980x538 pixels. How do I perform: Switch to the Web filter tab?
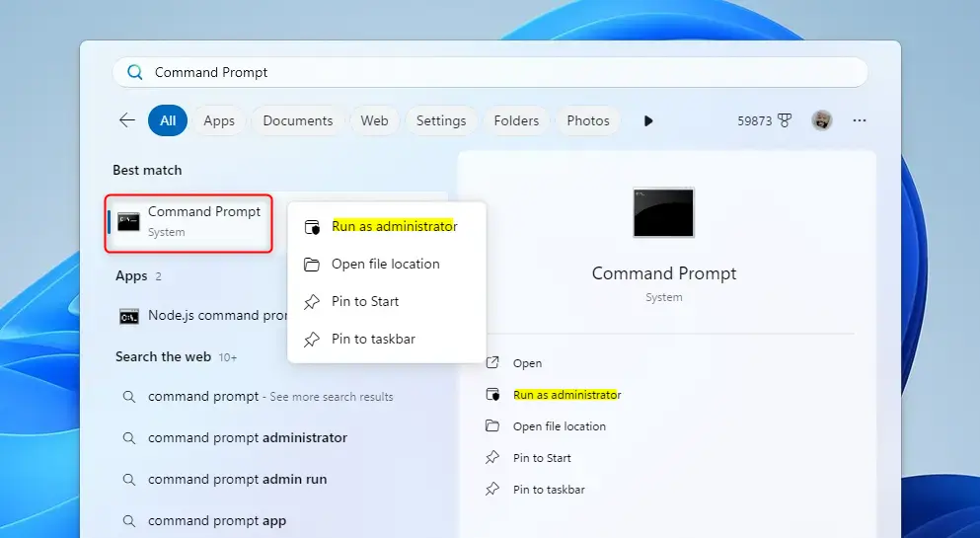(x=374, y=120)
